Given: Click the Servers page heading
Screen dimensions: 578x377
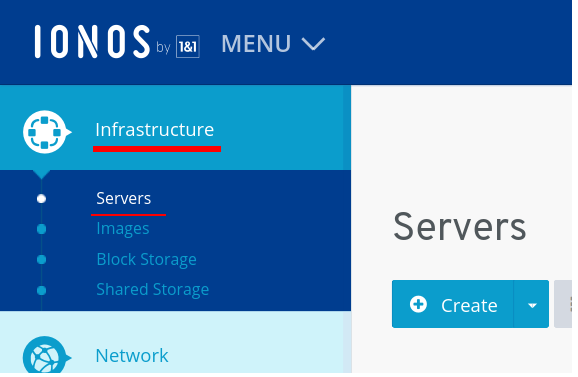Looking at the screenshot, I should point(460,226).
